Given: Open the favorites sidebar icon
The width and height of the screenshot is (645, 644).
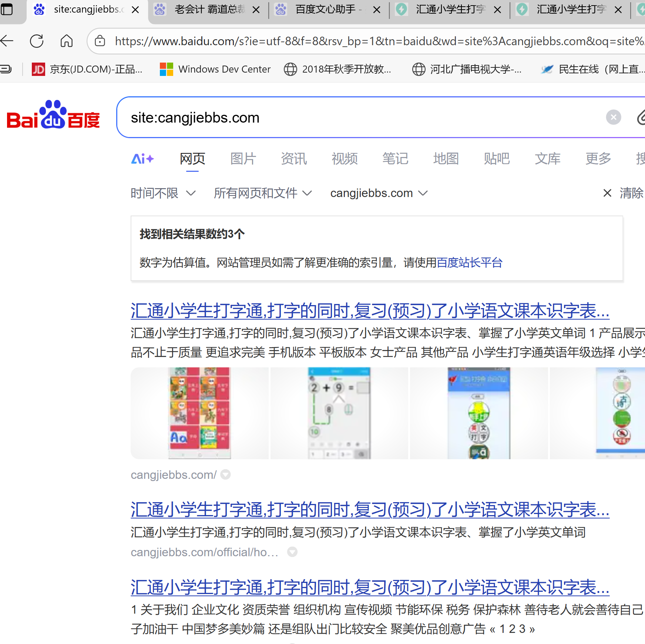Looking at the screenshot, I should point(6,69).
